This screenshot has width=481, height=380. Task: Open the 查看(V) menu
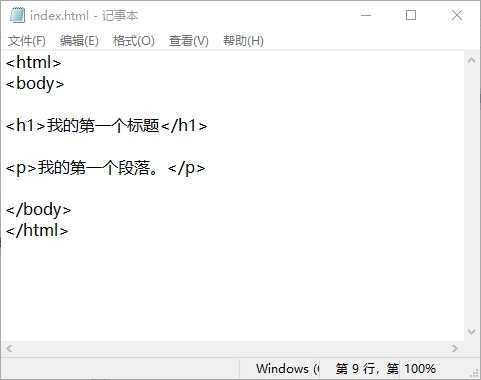coord(189,41)
